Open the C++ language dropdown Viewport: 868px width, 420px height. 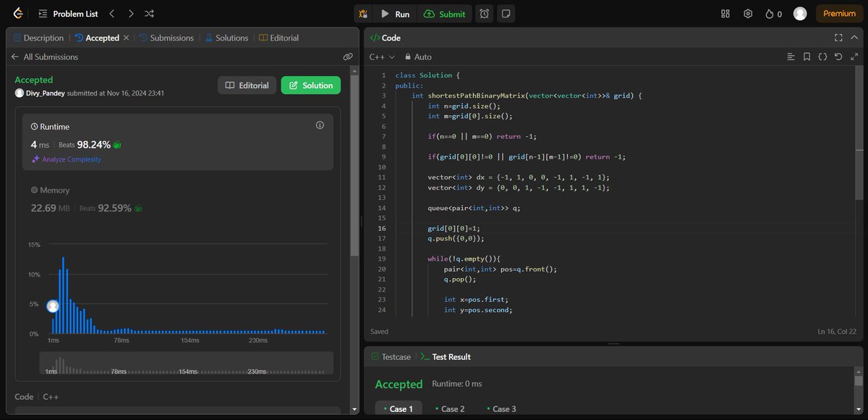click(380, 56)
